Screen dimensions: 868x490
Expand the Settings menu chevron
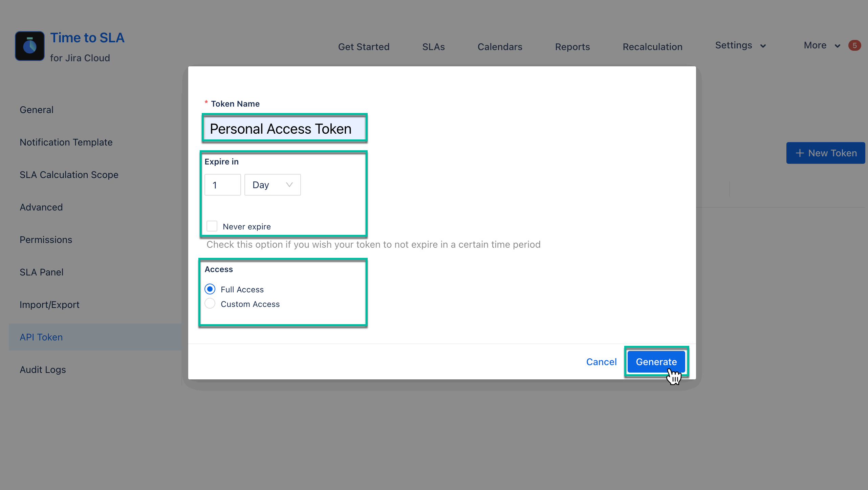pyautogui.click(x=763, y=46)
